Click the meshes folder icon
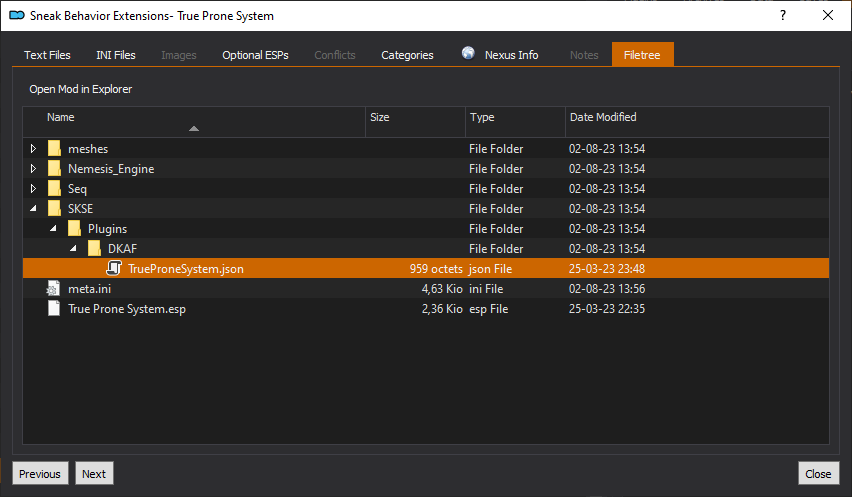 tap(54, 148)
